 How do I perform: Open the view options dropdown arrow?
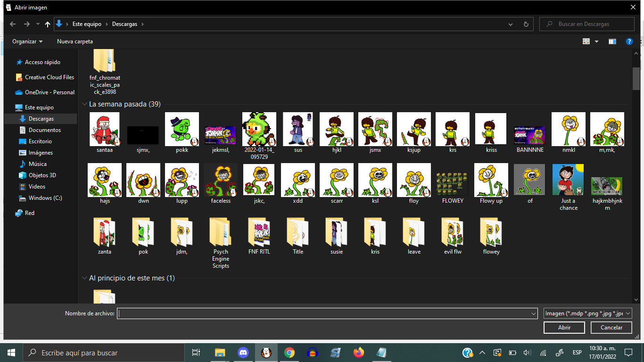coord(596,41)
